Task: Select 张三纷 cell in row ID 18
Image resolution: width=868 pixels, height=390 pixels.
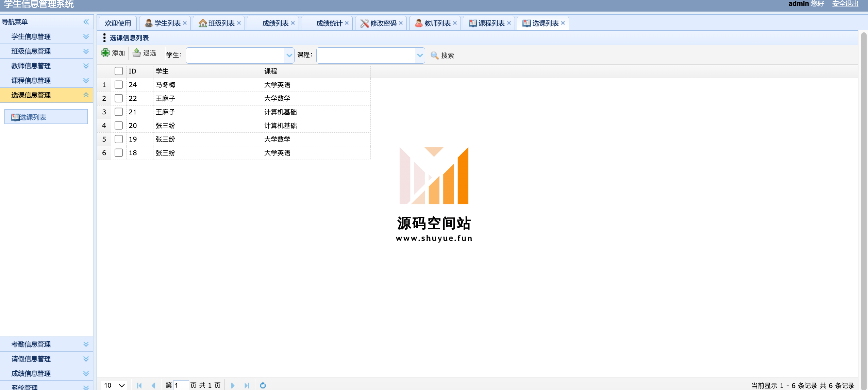Action: 207,153
